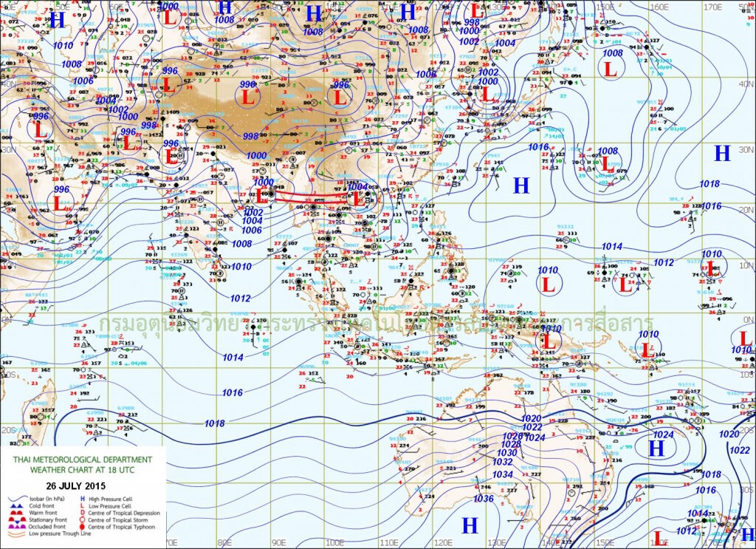Click the filled red typhoon dot symbol
The width and height of the screenshot is (756, 549).
point(83,527)
